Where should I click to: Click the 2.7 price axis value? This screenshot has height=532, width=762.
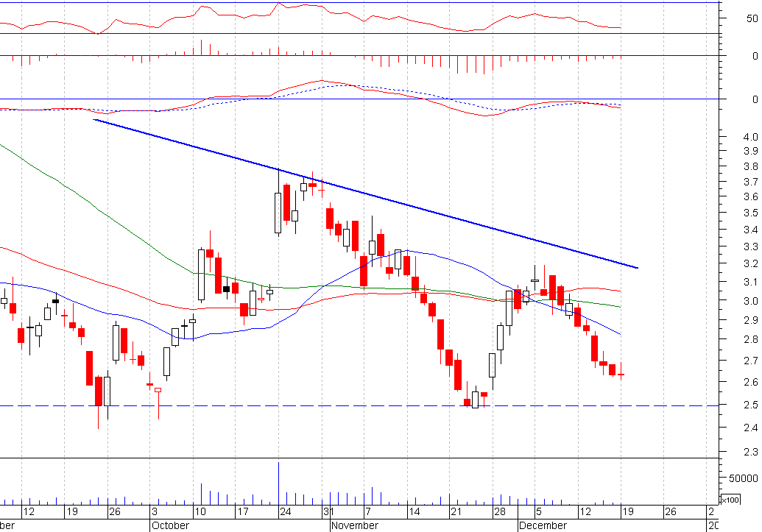tap(751, 361)
